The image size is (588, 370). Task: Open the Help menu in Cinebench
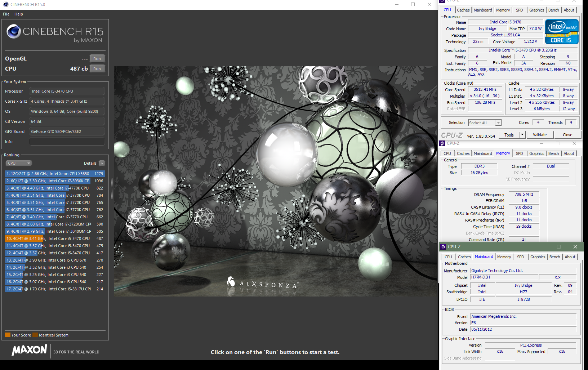19,14
